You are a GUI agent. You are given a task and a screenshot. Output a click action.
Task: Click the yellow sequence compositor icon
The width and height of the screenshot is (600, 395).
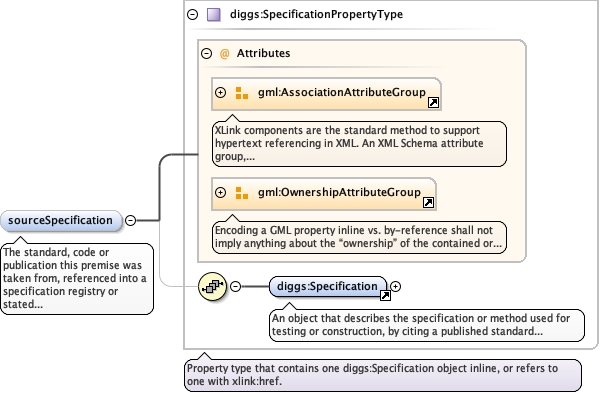click(x=213, y=286)
